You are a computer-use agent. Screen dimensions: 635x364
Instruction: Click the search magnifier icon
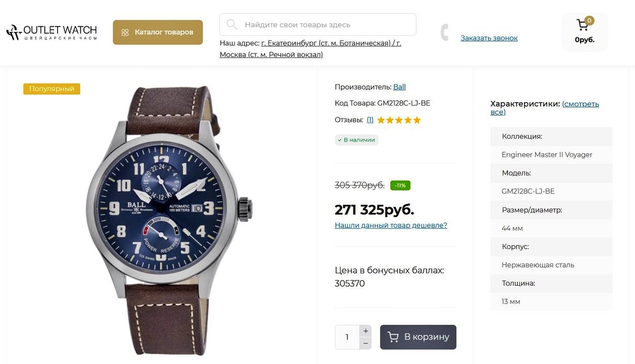click(x=232, y=24)
